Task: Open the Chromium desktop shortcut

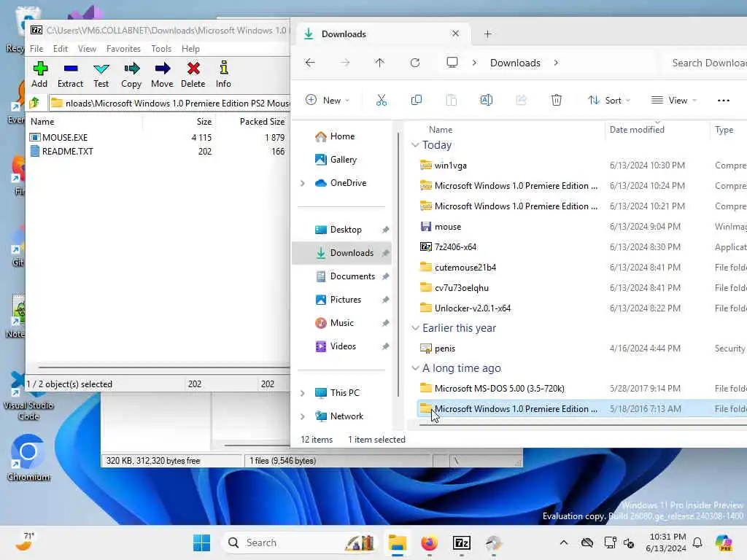Action: (x=28, y=458)
